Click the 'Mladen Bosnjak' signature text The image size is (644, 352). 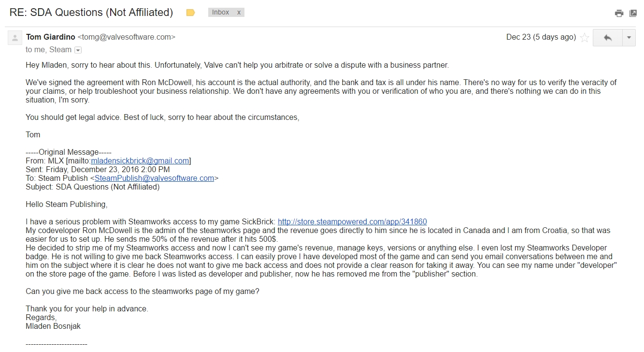click(x=53, y=326)
